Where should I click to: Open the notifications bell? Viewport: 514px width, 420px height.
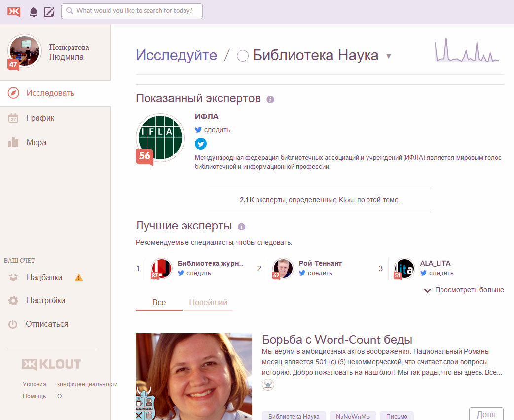coord(34,12)
